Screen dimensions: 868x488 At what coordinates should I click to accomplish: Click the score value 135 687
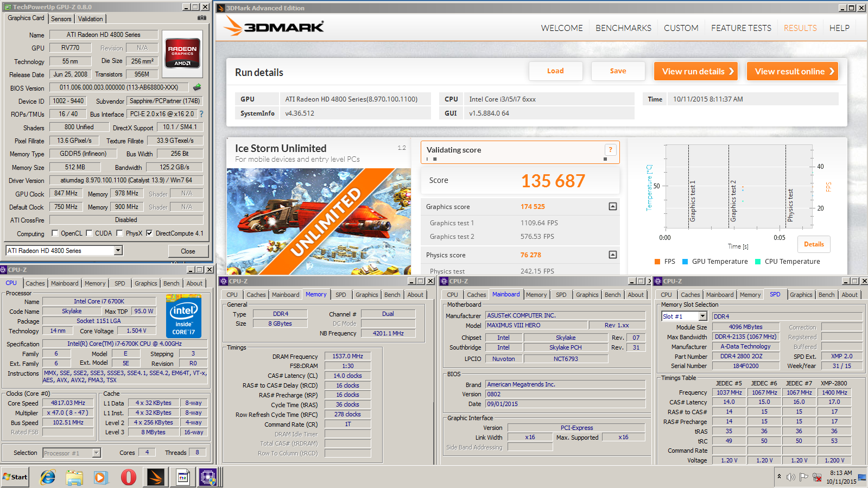[553, 181]
